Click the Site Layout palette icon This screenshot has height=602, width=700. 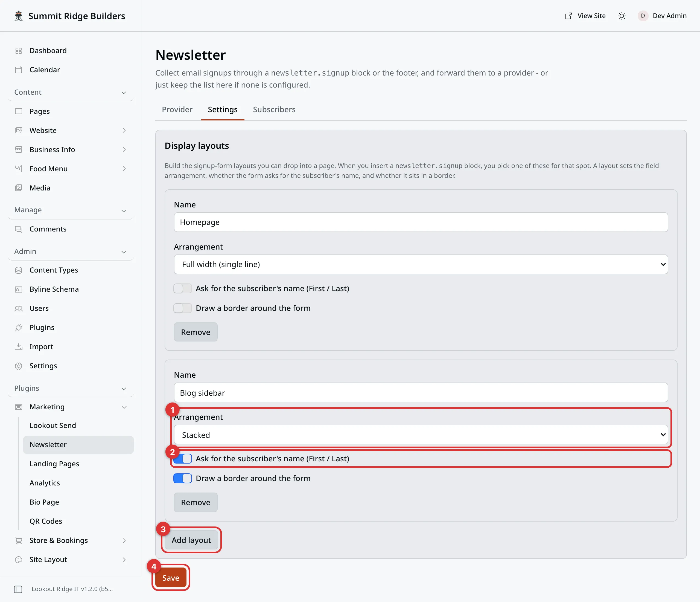click(19, 560)
